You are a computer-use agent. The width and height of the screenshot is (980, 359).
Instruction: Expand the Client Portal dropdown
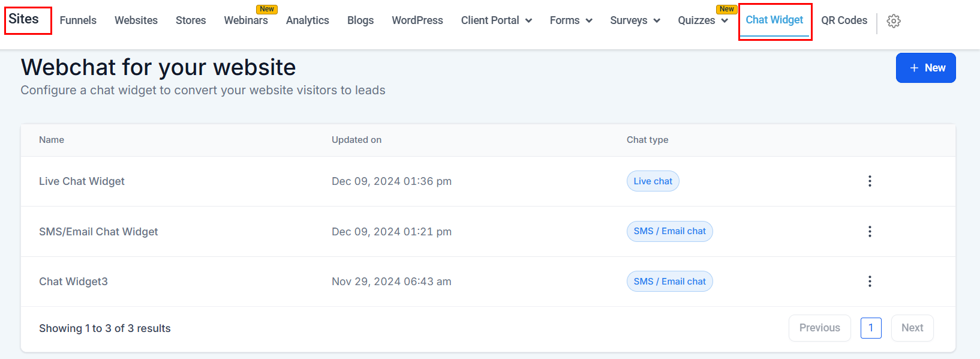497,20
